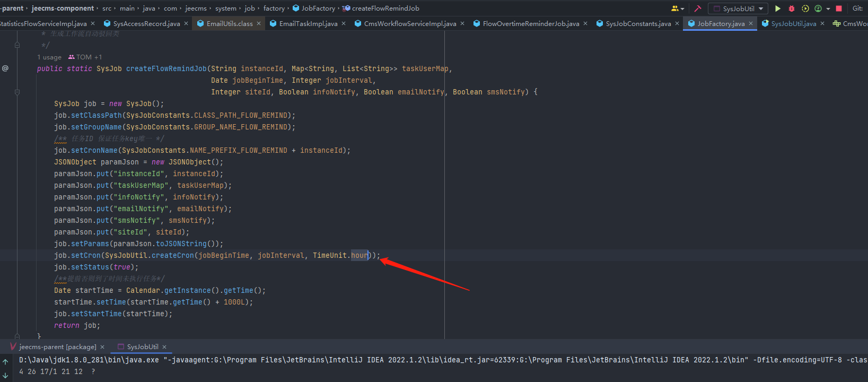The height and width of the screenshot is (382, 868).
Task: Start debugging with the red bug icon
Action: [792, 8]
